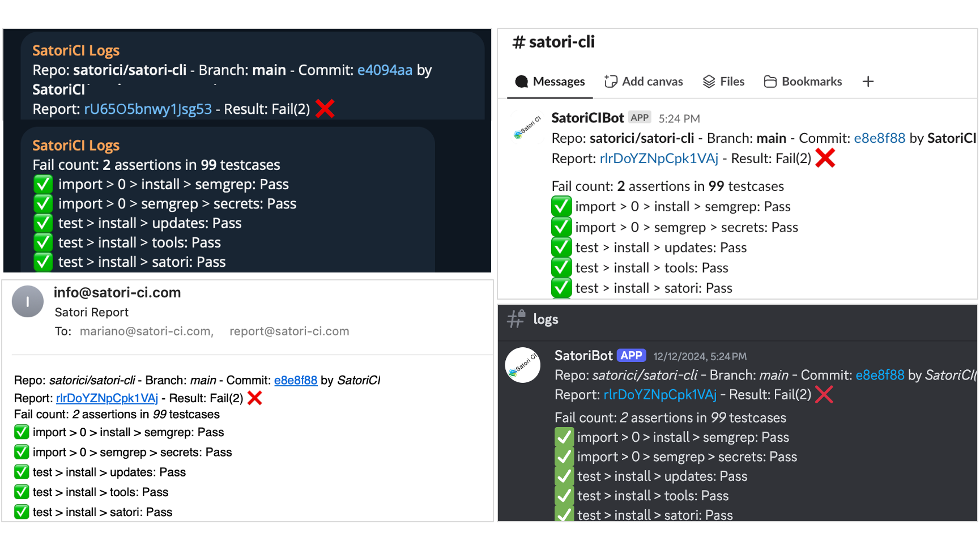Image resolution: width=980 pixels, height=554 pixels.
Task: Open commit link e4094aa in Telegram log
Action: [x=385, y=70]
